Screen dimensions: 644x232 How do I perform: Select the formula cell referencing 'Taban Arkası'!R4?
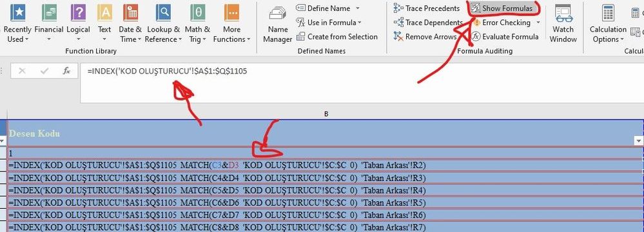(x=326, y=190)
